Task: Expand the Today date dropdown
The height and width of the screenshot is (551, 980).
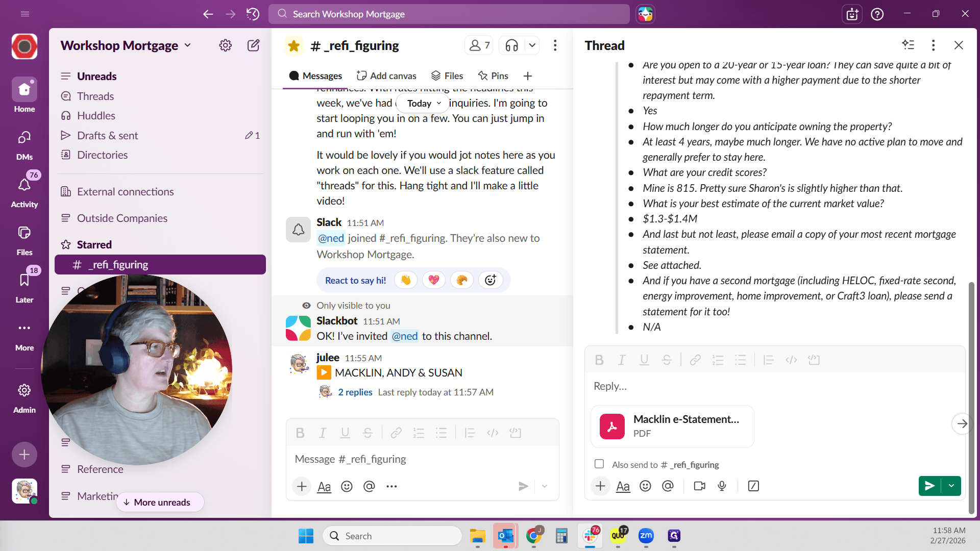Action: click(x=424, y=103)
